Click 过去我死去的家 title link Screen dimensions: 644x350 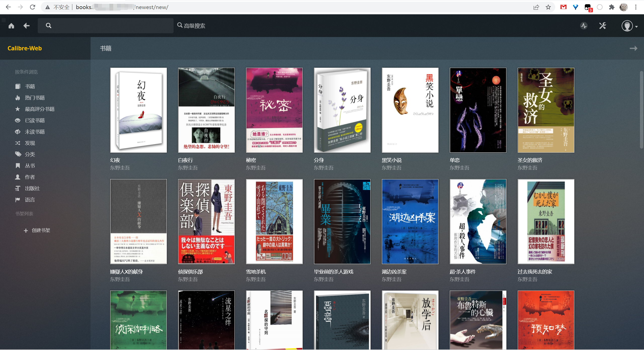click(x=535, y=272)
